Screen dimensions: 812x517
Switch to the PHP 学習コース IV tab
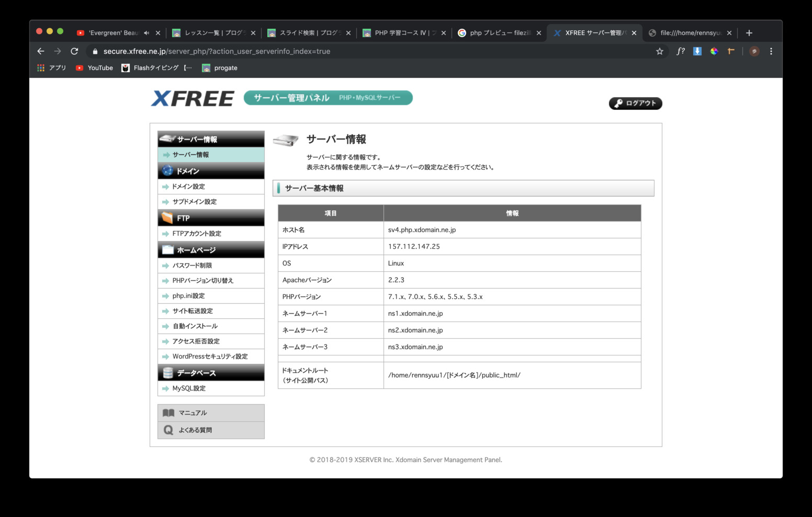coord(403,32)
